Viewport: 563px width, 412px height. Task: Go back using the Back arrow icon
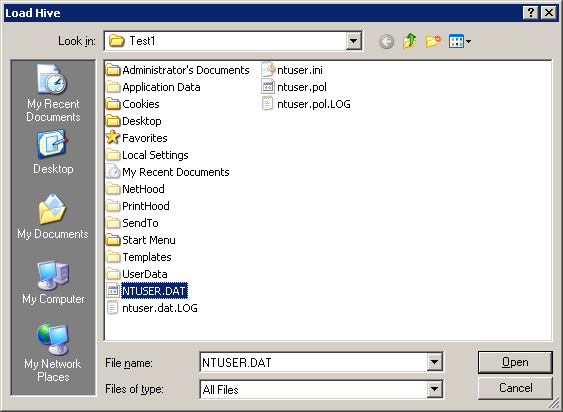(x=386, y=42)
